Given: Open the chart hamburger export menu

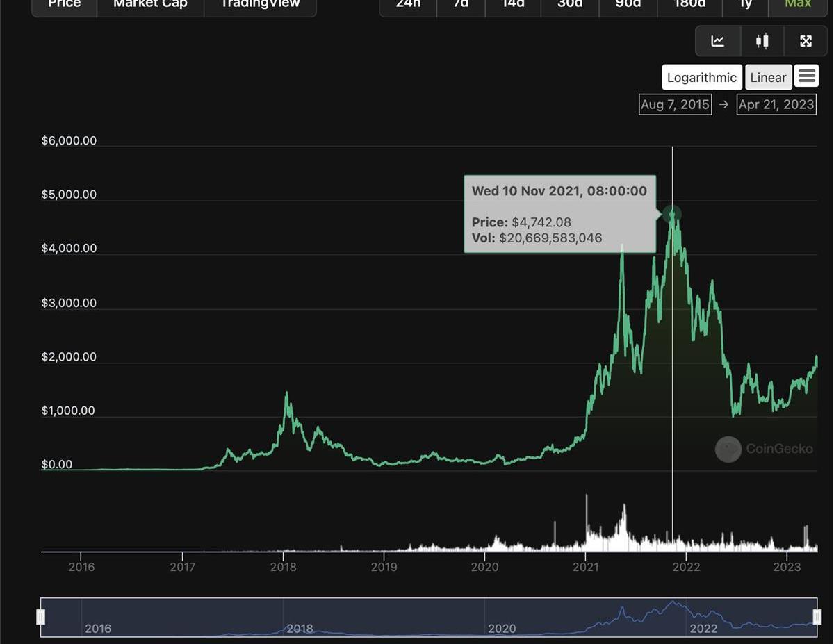Looking at the screenshot, I should (x=807, y=76).
